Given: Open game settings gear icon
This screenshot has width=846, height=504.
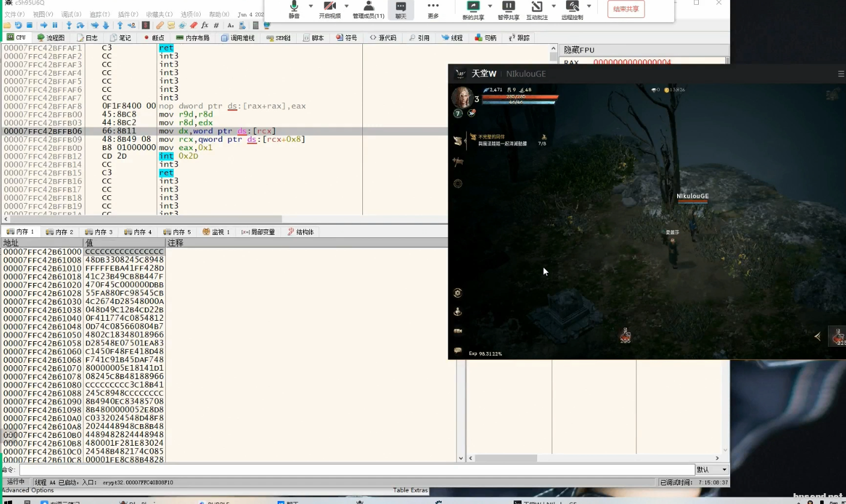Looking at the screenshot, I should pyautogui.click(x=458, y=293).
